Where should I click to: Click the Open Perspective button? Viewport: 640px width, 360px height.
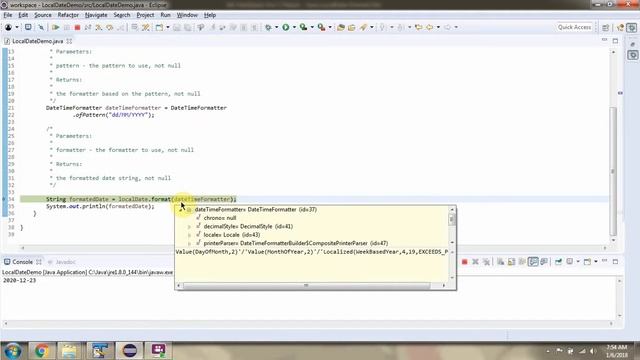[606, 27]
